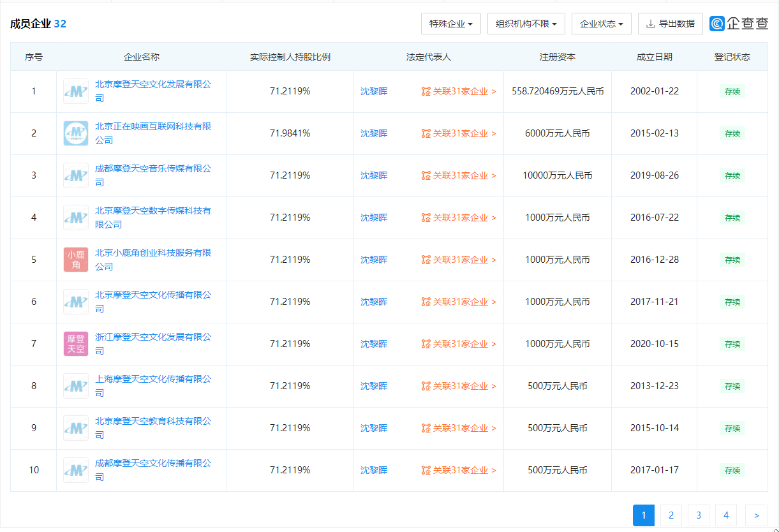Click 沈黎晖 in row 2
The height and width of the screenshot is (532, 779).
[x=374, y=133]
